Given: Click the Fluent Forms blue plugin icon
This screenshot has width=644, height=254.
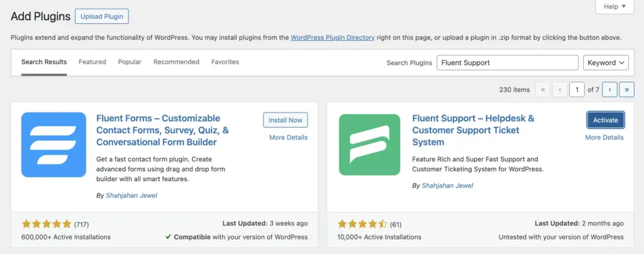Looking at the screenshot, I should (x=53, y=145).
